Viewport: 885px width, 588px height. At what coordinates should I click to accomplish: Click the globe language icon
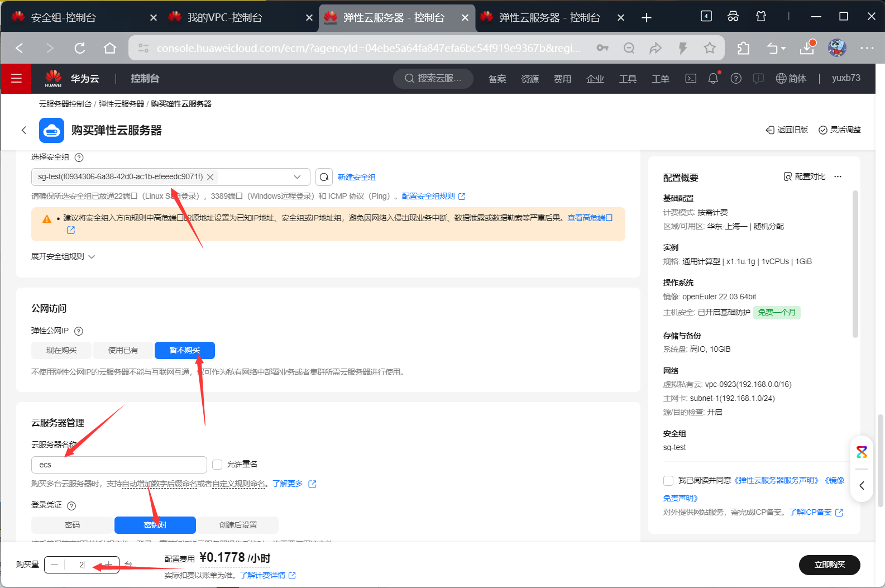pyautogui.click(x=781, y=78)
